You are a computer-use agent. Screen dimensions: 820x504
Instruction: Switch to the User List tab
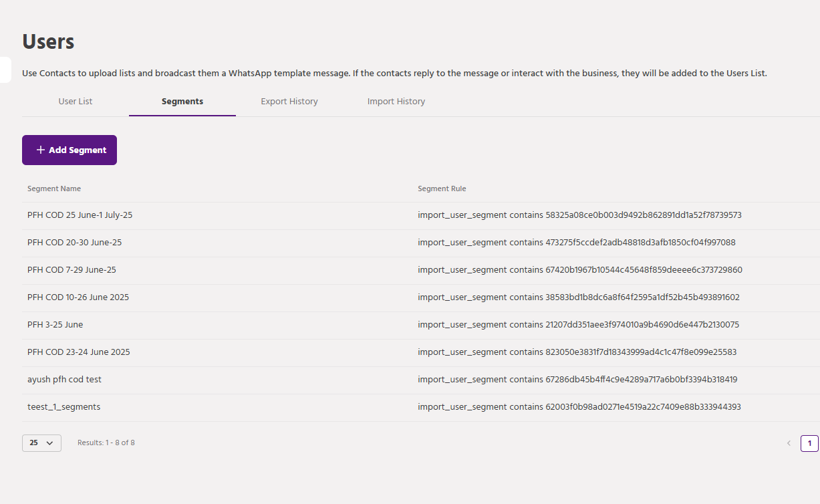tap(76, 102)
